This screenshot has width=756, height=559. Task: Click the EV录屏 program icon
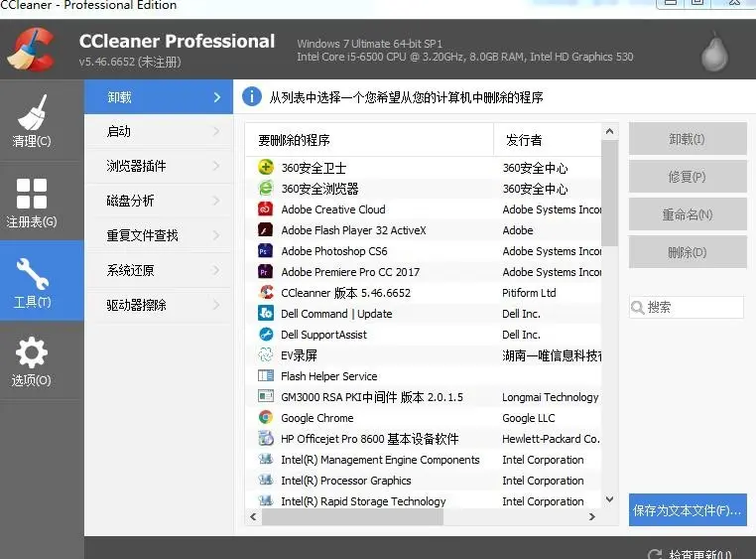[x=266, y=355]
